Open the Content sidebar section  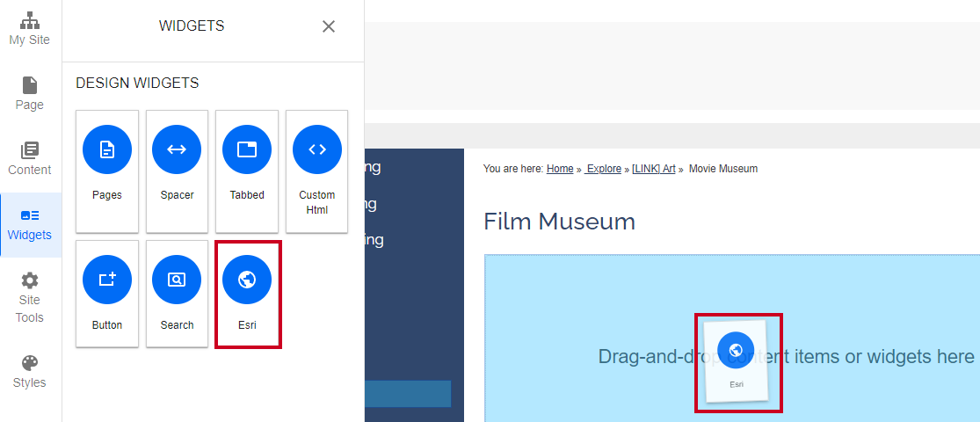point(29,159)
